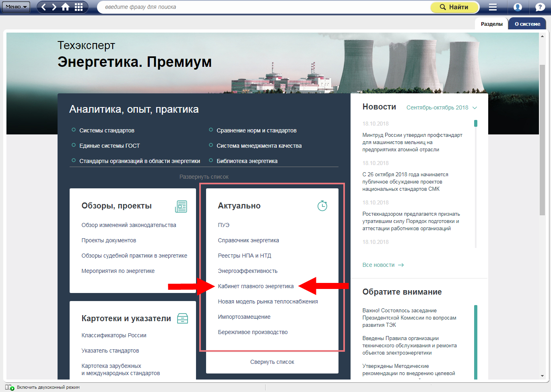The width and height of the screenshot is (551, 392).
Task: Open the Меню dropdown
Action: pos(16,7)
